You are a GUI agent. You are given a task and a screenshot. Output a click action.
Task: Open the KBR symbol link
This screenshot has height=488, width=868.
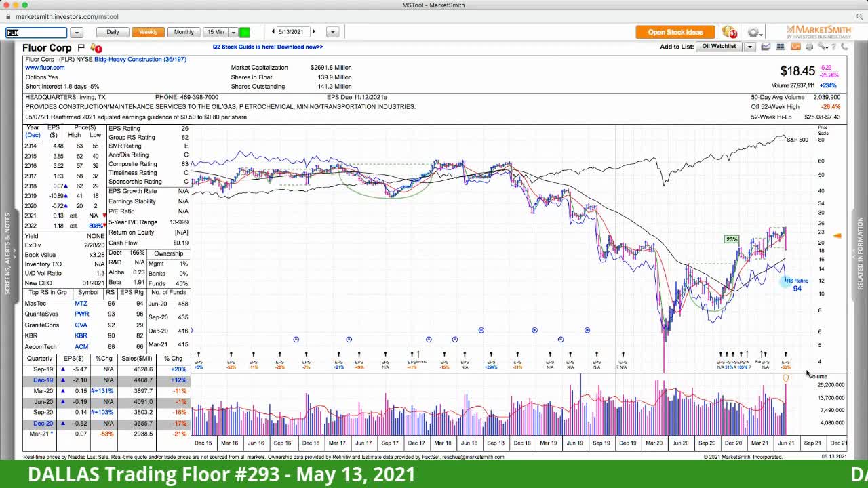point(81,336)
